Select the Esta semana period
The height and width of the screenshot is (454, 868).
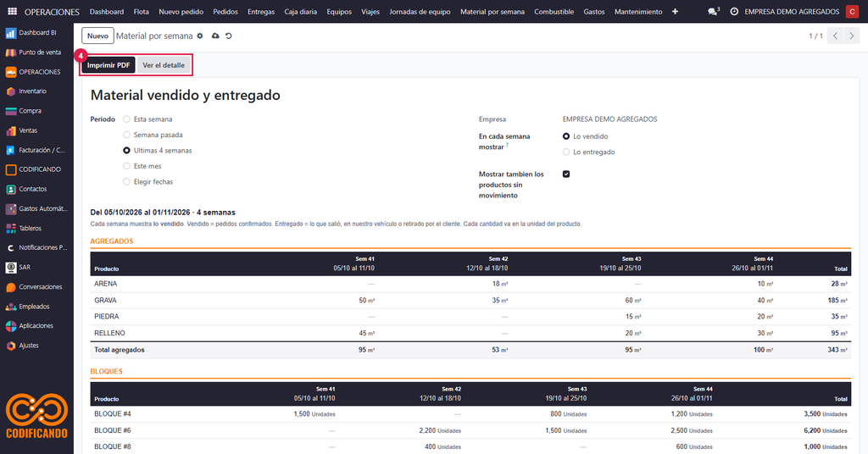(x=127, y=119)
